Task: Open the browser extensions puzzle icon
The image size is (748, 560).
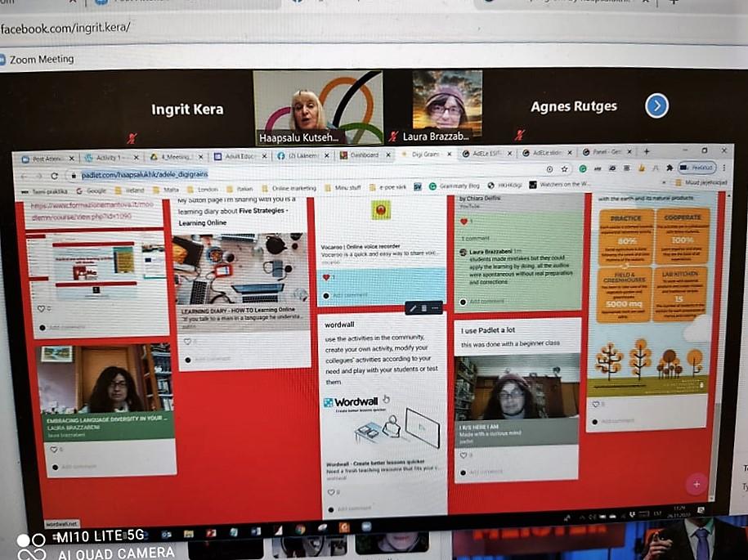Action: 670,168
